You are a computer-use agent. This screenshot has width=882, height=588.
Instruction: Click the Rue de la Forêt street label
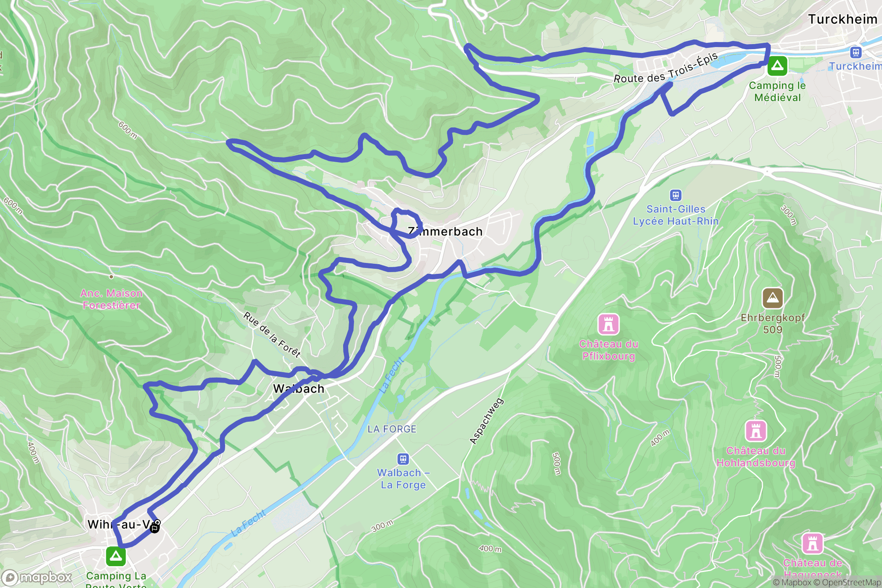(272, 335)
